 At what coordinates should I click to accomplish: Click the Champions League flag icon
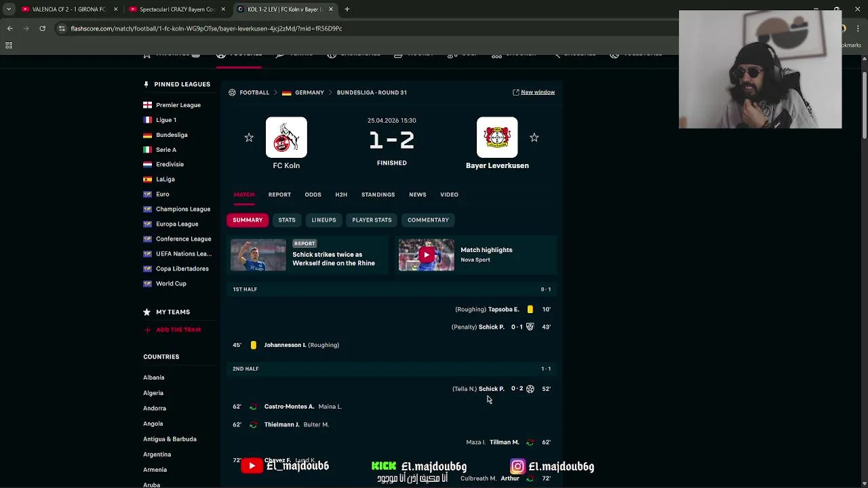point(147,209)
